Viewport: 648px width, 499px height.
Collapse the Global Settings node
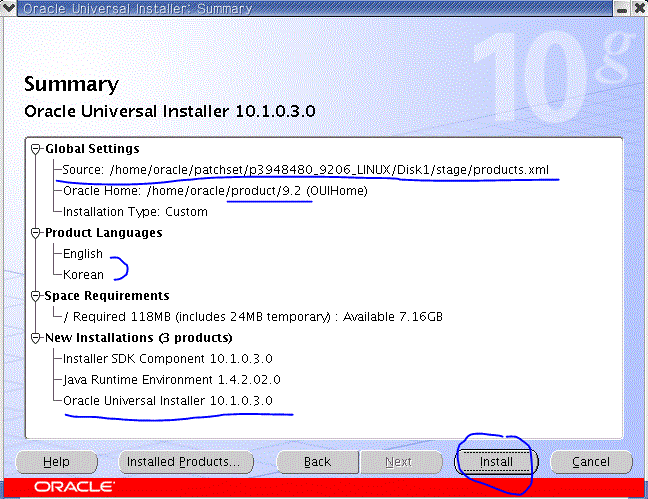pyautogui.click(x=36, y=149)
